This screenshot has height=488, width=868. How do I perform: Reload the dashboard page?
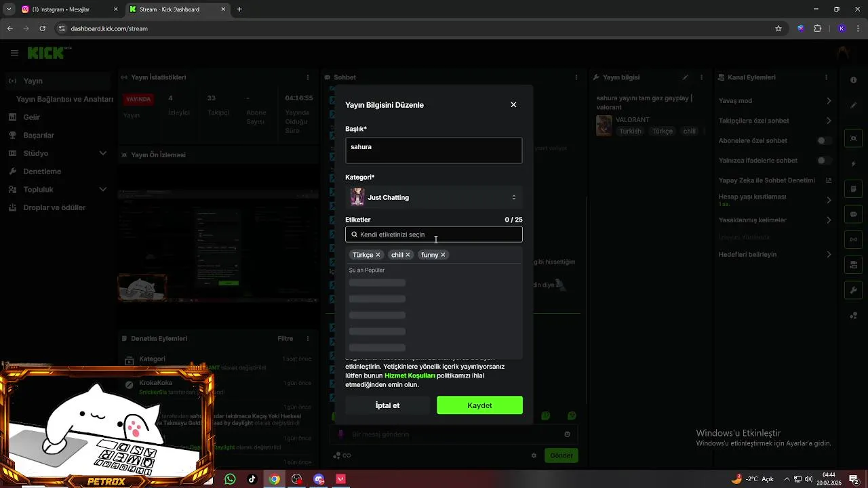click(x=42, y=28)
